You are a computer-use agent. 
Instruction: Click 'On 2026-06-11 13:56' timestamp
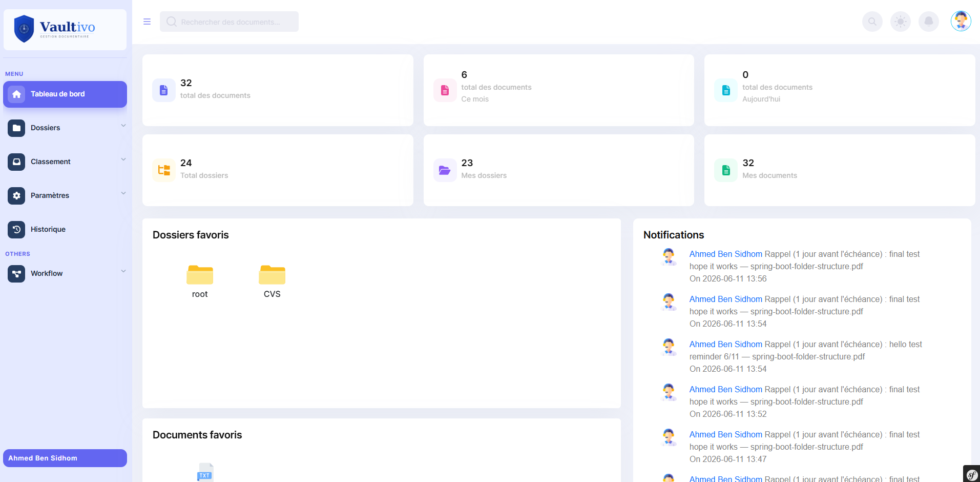click(x=727, y=278)
